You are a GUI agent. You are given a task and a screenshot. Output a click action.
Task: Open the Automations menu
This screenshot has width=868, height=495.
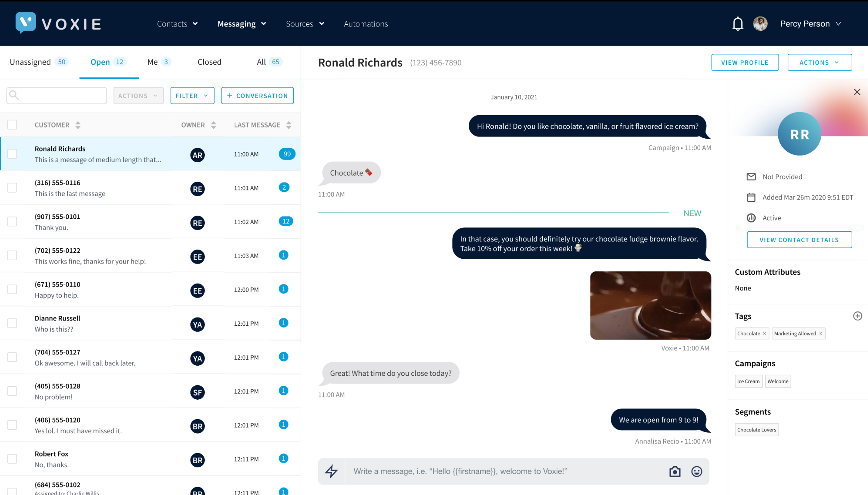(x=366, y=24)
